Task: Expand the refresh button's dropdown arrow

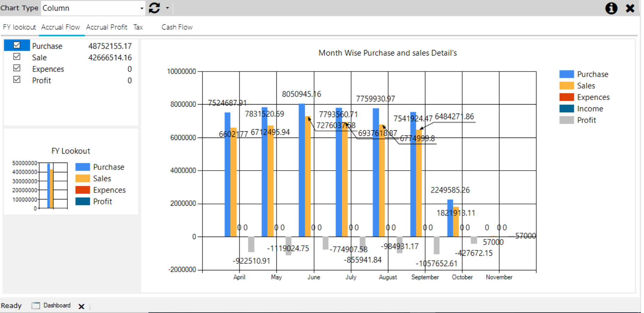Action: coord(167,8)
